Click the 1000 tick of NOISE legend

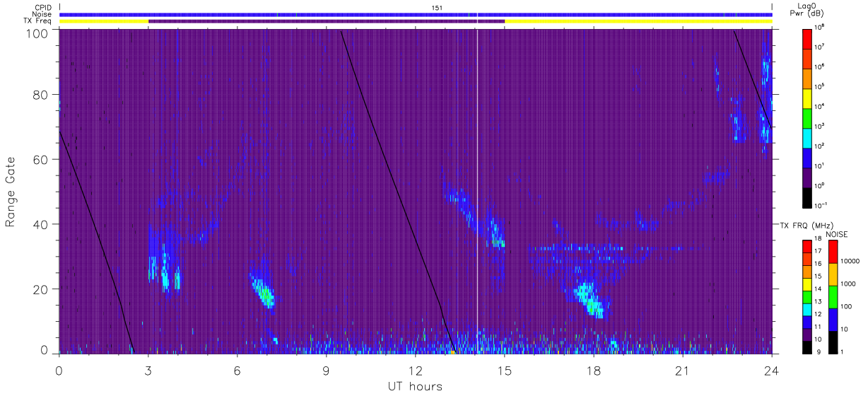(x=848, y=284)
